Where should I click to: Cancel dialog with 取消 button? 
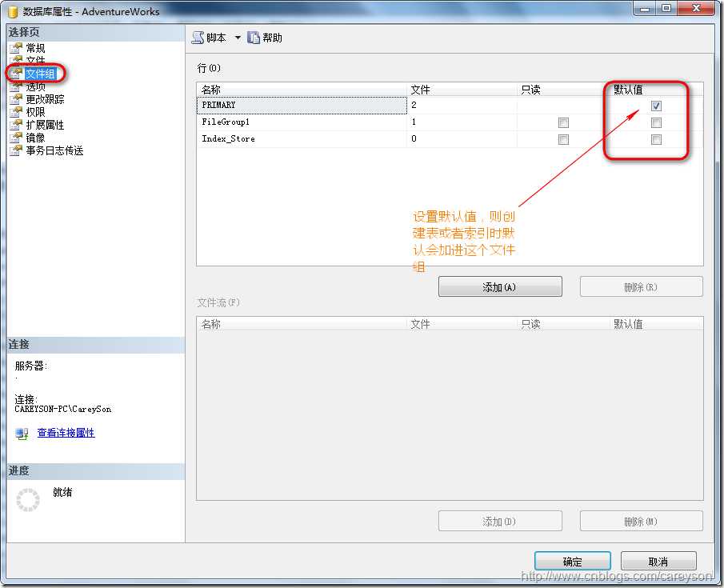tap(658, 562)
